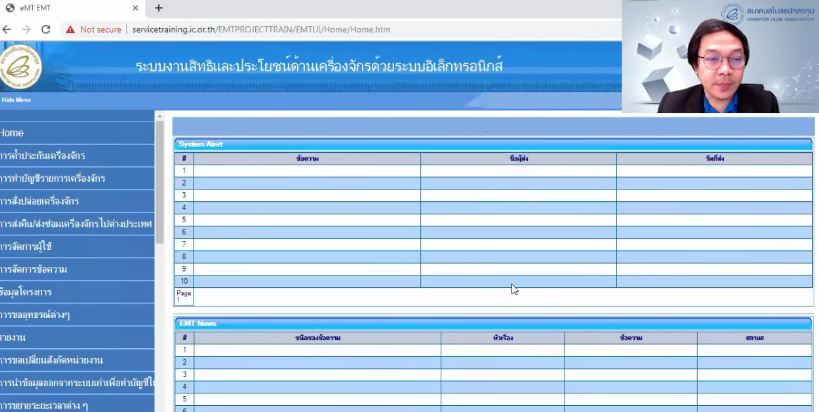Click สถานะ column header in EMT News

point(755,338)
